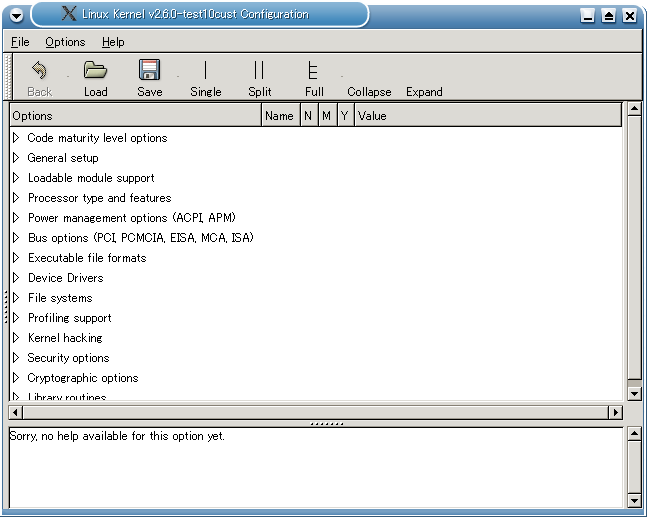
Task: Select Kernel hacking in the list
Action: point(65,338)
